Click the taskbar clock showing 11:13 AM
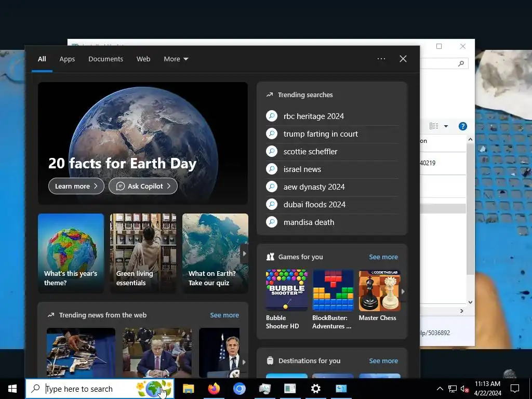Screen dimensions: 532x399 tap(487, 389)
